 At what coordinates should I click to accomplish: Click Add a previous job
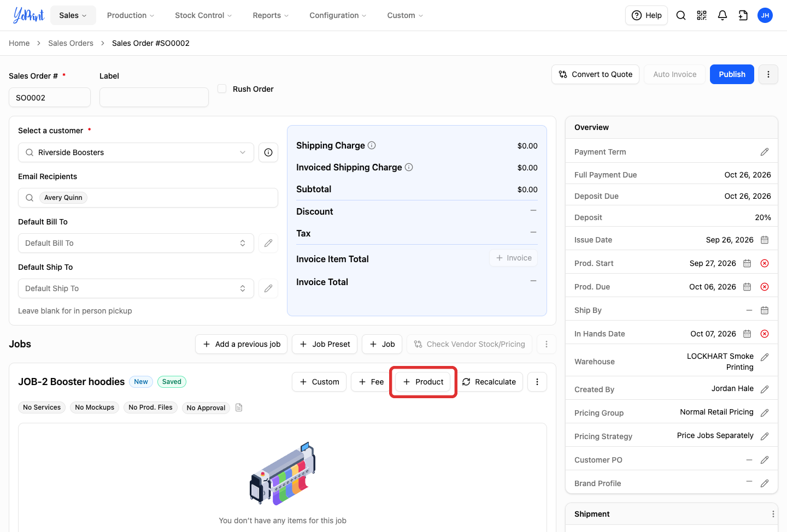(x=241, y=344)
